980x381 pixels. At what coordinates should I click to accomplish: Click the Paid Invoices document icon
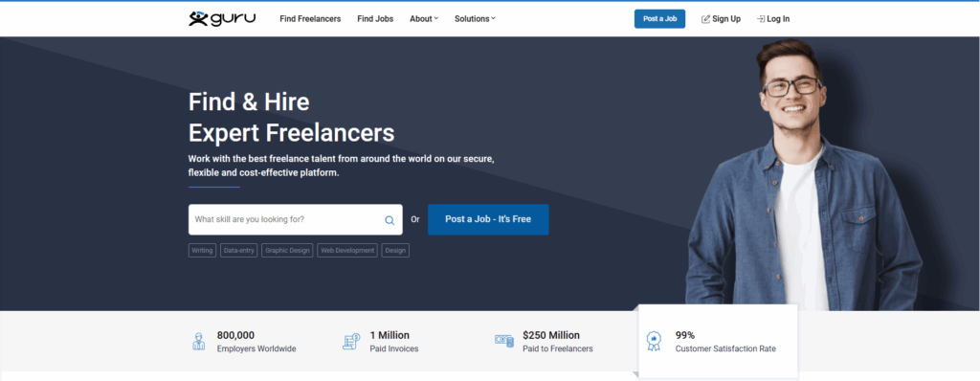tap(351, 342)
